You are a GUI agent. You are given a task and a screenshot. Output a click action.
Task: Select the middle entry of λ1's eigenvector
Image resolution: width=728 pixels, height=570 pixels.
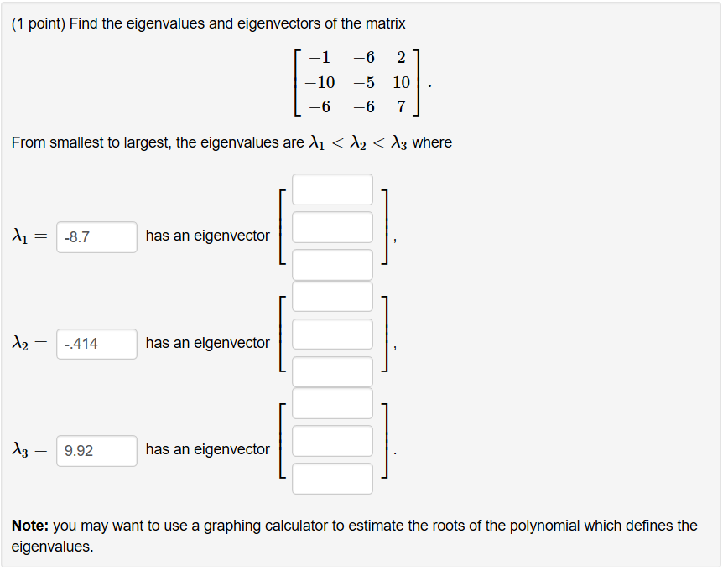(331, 226)
